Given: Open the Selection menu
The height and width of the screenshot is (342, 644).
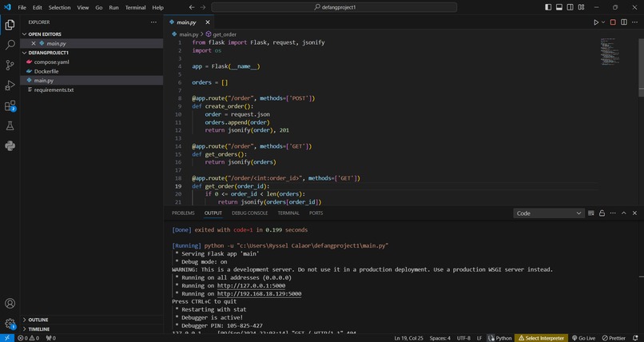Looking at the screenshot, I should (60, 7).
